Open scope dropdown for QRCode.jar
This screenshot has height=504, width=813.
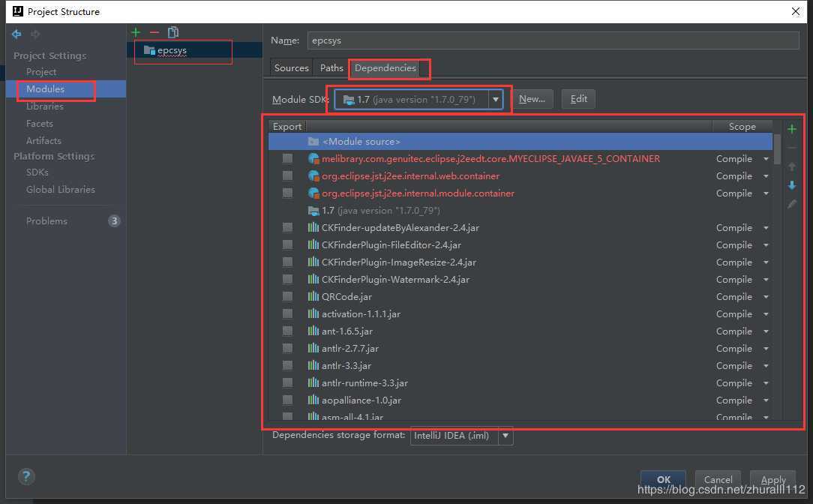[x=766, y=296]
